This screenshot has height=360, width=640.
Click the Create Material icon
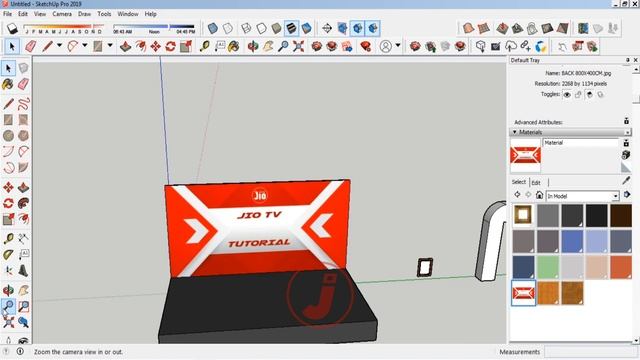[626, 155]
